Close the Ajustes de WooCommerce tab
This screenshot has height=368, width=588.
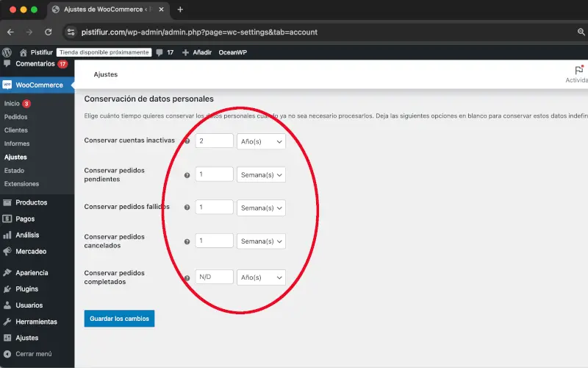point(161,10)
